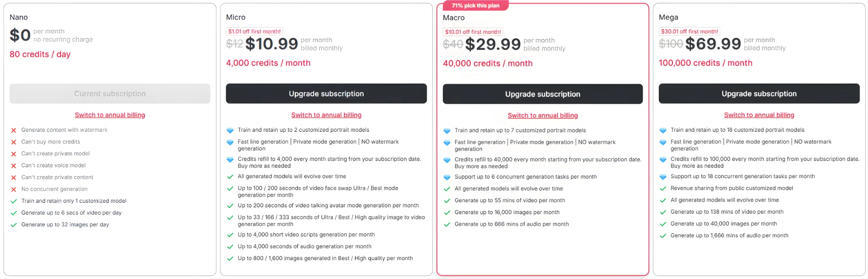Screen dimensions: 868x279
Task: Click the red X next to 'No concurrent generation'
Action: point(13,189)
